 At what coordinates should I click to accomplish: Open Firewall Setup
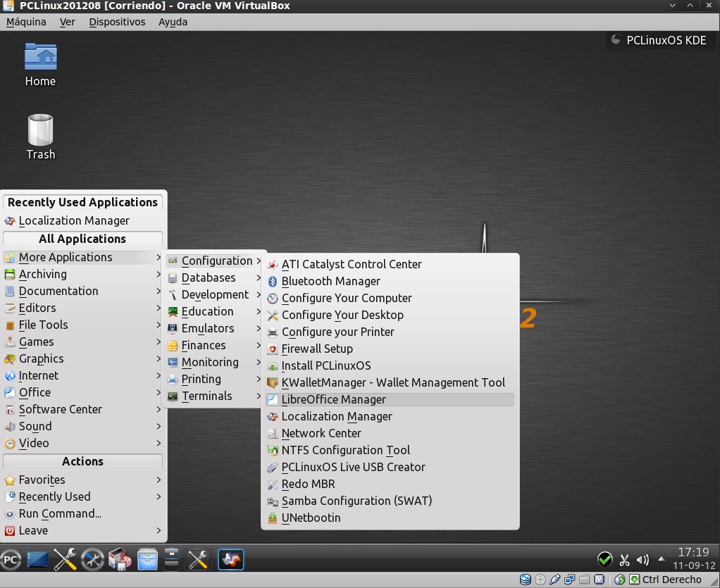[x=317, y=349]
